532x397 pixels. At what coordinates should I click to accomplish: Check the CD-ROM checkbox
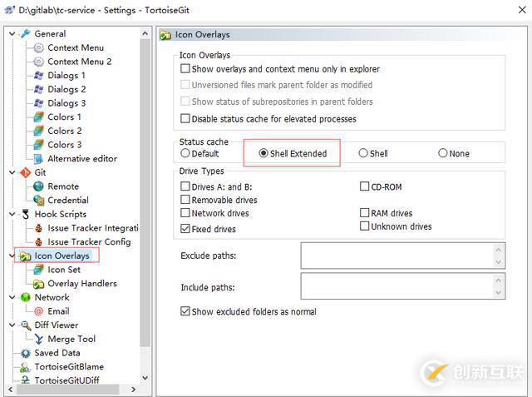364,186
